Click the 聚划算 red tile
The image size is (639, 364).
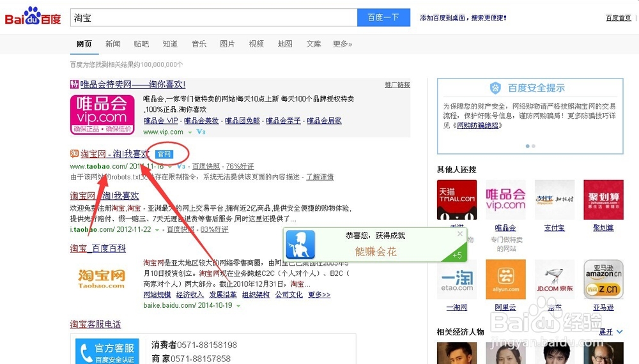coord(604,199)
